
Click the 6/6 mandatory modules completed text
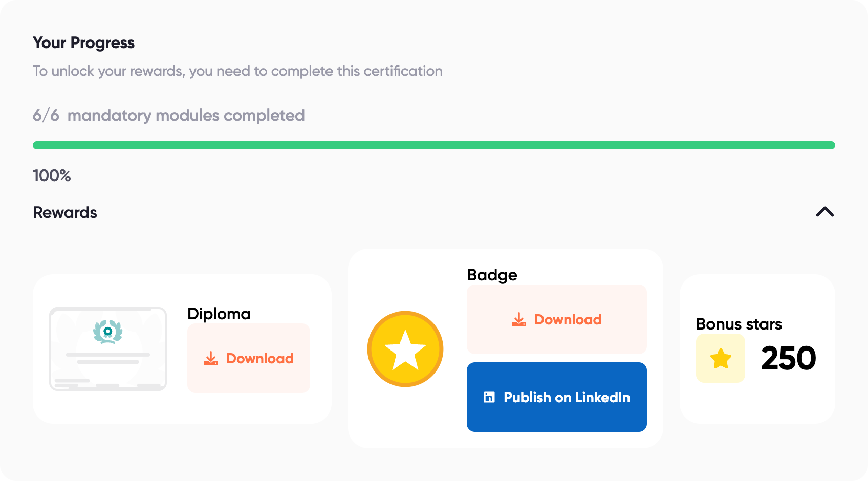point(169,116)
